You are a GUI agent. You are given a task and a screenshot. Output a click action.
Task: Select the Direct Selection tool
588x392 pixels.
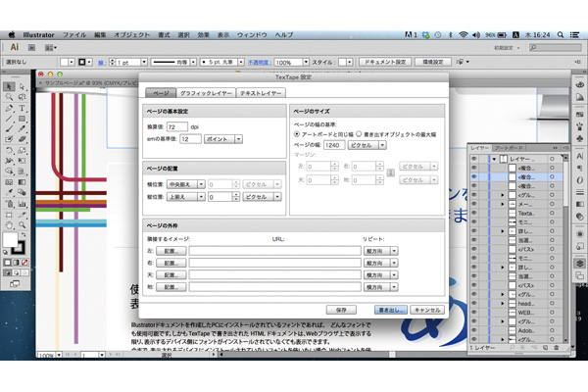[x=23, y=86]
